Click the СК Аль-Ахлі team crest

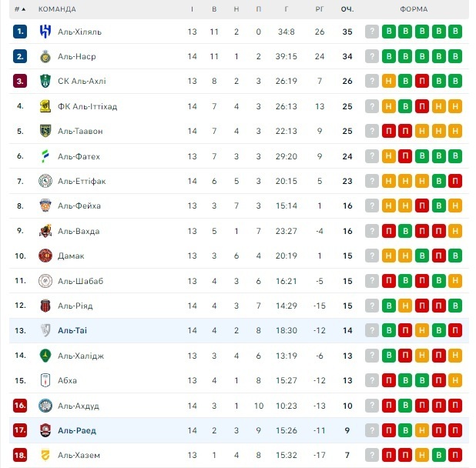(45, 82)
